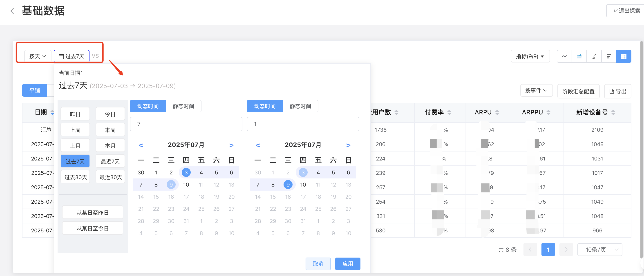Screen dimensions: 644x276
Task: Go back using the arrow beside 基础数据
Action: 12,11
